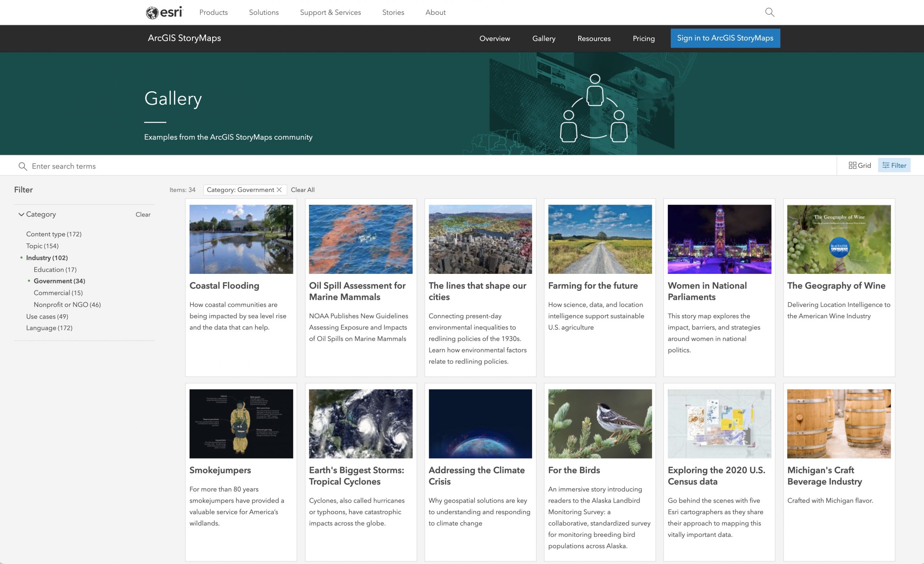This screenshot has height=564, width=924.
Task: Click the Items: 34 count text
Action: 182,190
